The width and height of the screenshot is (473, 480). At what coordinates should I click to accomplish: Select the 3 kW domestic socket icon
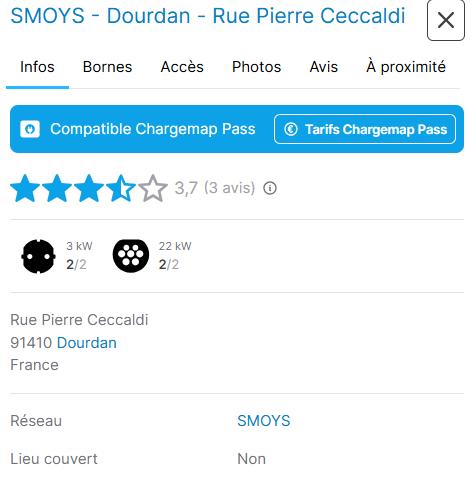[38, 256]
